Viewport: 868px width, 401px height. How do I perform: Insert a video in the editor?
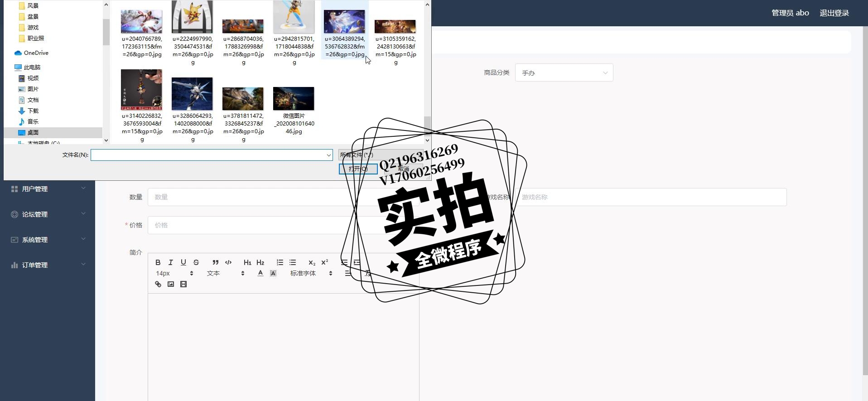[x=183, y=284]
